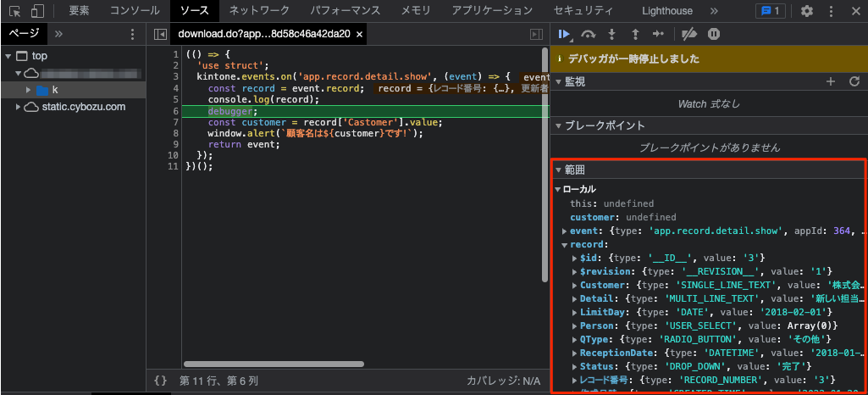Show more navigator tabs beside ページ
The image size is (868, 395).
(x=58, y=34)
